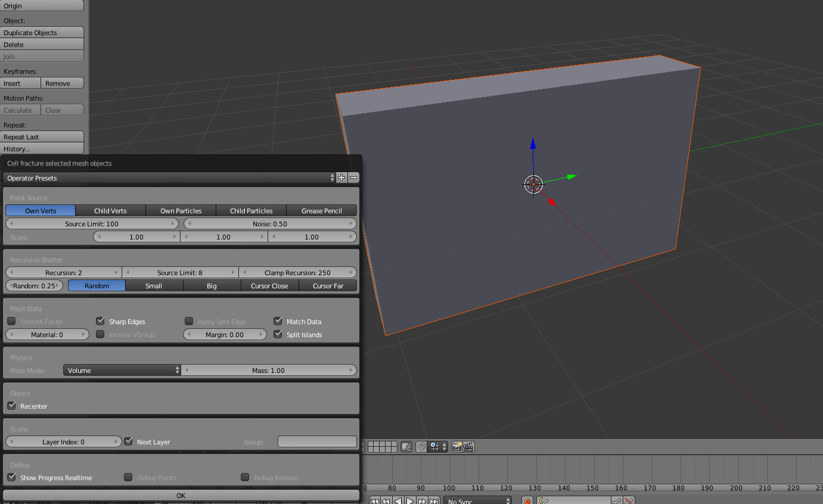Enable automatic keyframe recording record icon
823x504 pixels.
(527, 500)
